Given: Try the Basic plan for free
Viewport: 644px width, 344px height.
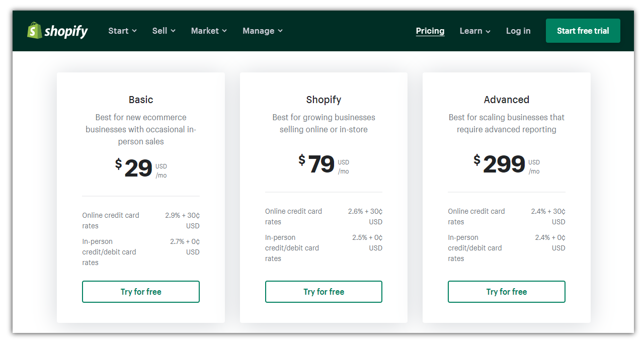Looking at the screenshot, I should 141,292.
